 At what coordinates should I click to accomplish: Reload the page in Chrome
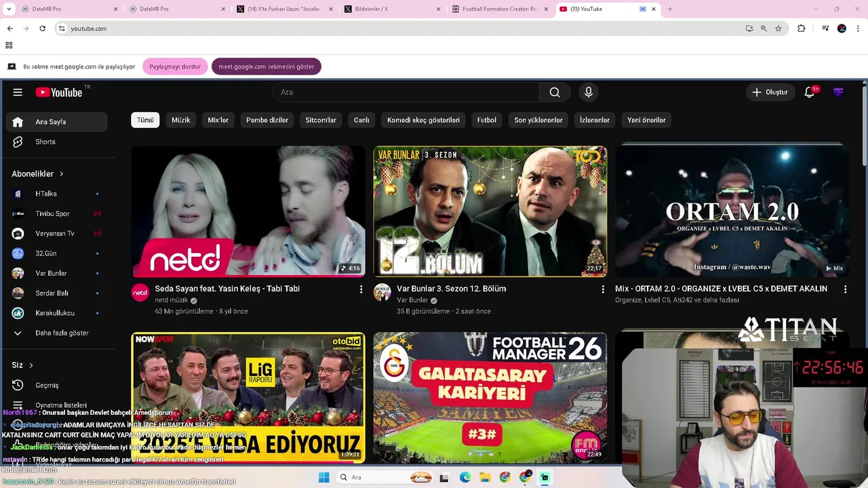pos(42,28)
